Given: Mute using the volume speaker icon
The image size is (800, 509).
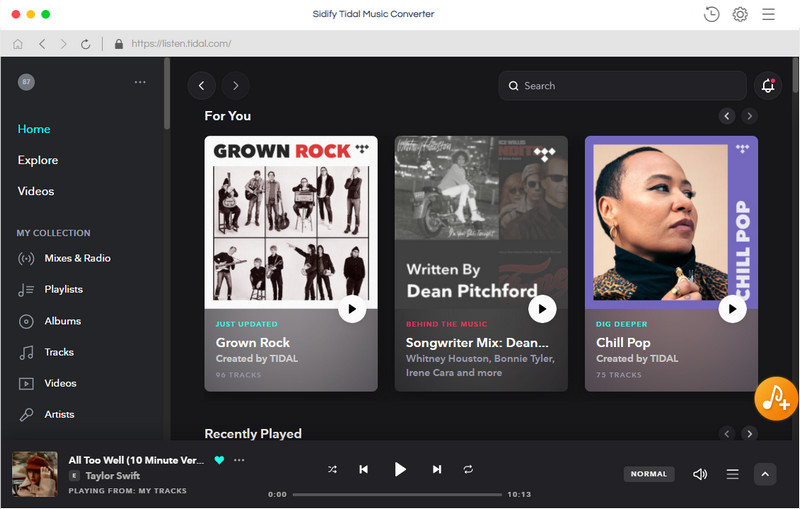Looking at the screenshot, I should 700,474.
